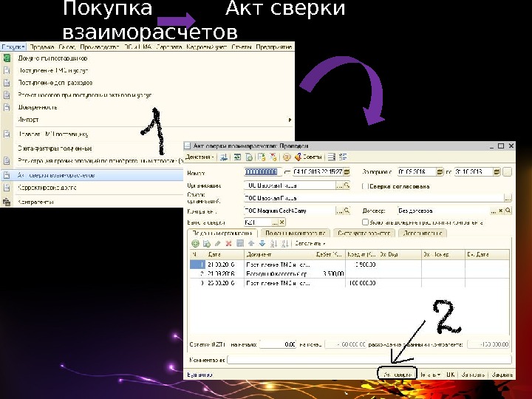Click the 'на начало' balance field showing 0,00

[x=278, y=344]
